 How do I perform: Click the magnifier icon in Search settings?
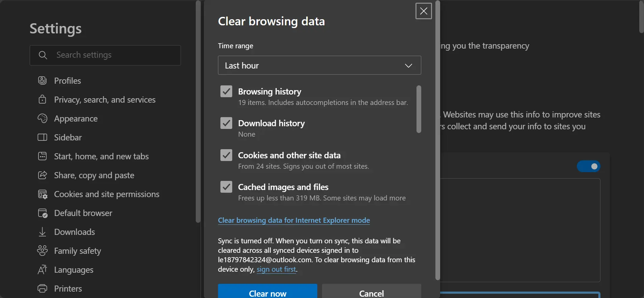(43, 55)
